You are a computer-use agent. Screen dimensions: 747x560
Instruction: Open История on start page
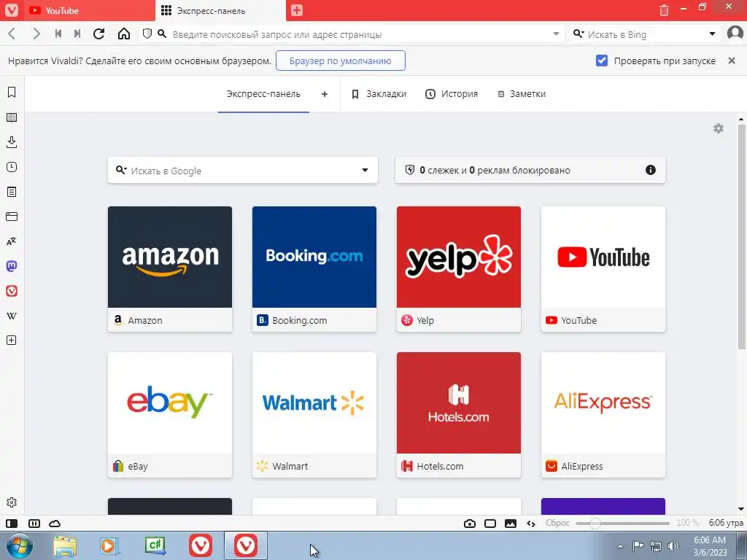(x=452, y=94)
